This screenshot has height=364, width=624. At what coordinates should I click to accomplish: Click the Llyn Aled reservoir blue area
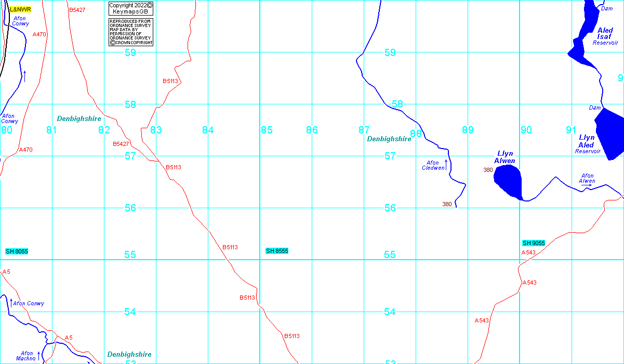[x=609, y=133]
